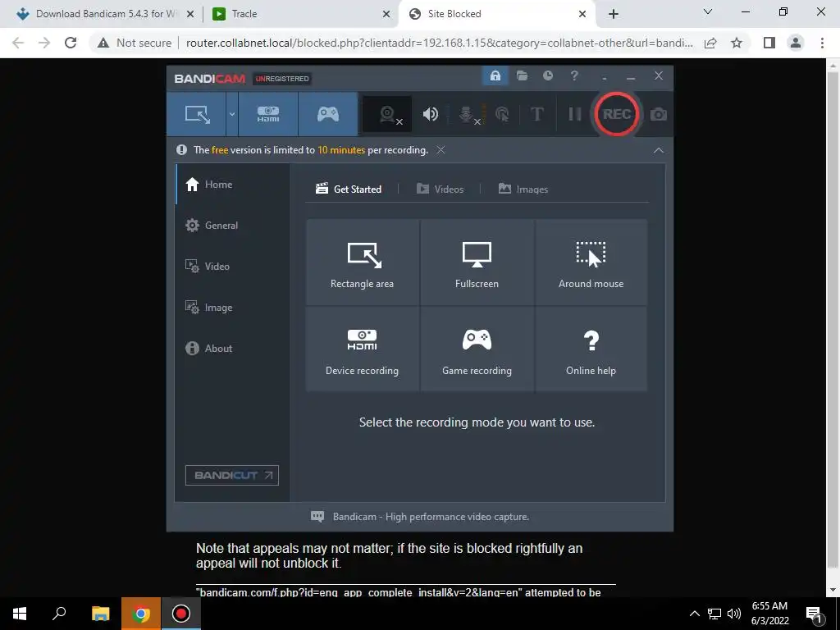This screenshot has width=840, height=630.
Task: Select the Get Started tab
Action: (349, 189)
